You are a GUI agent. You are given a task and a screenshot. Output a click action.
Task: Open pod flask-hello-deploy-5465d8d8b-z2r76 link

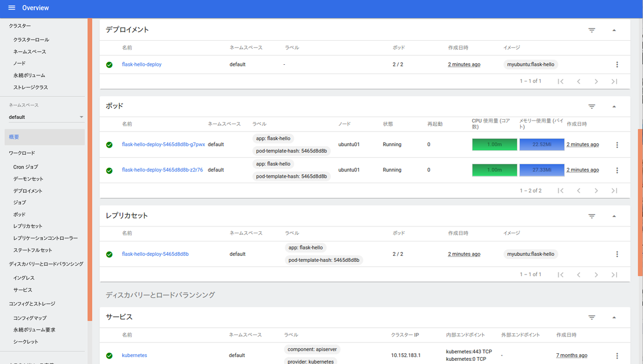(x=162, y=170)
